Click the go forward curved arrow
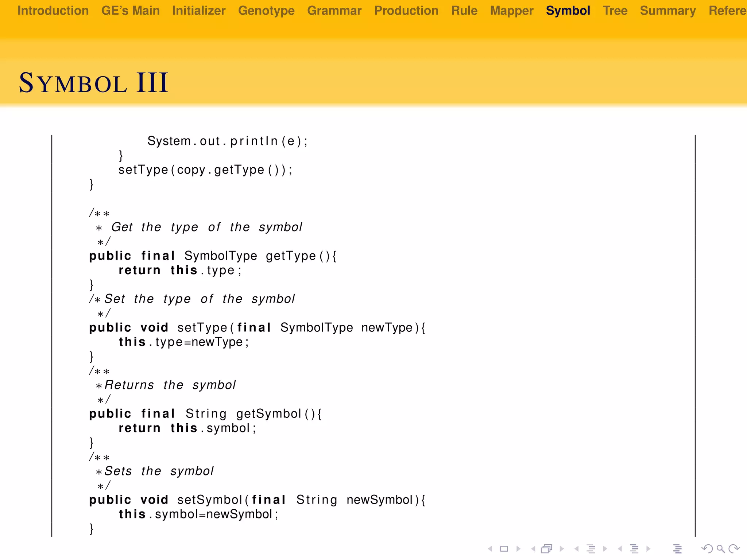Viewport: 747px width, 560px height. (x=734, y=548)
